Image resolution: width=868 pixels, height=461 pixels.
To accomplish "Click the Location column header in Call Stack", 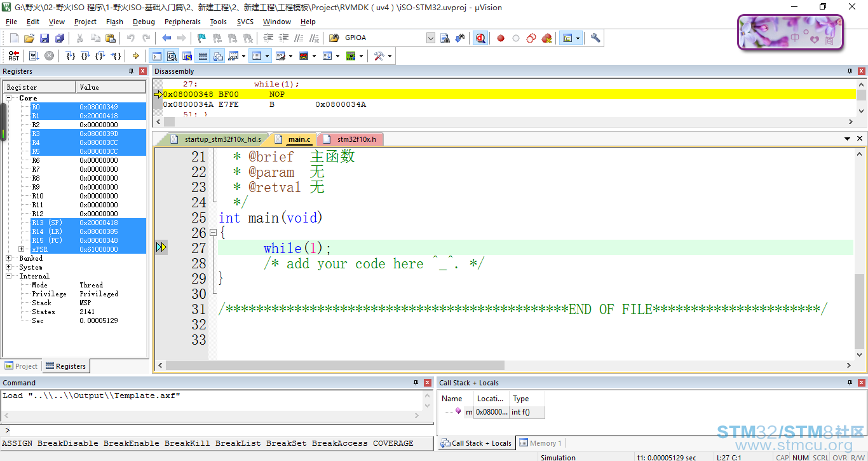I will pyautogui.click(x=491, y=399).
